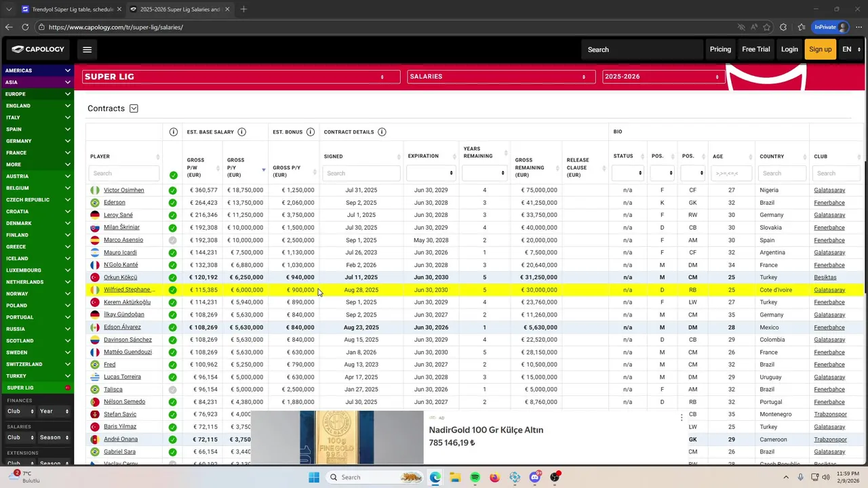Click Turkey flag icon beside Orkun Kökcü
The image size is (868, 488).
point(95,278)
